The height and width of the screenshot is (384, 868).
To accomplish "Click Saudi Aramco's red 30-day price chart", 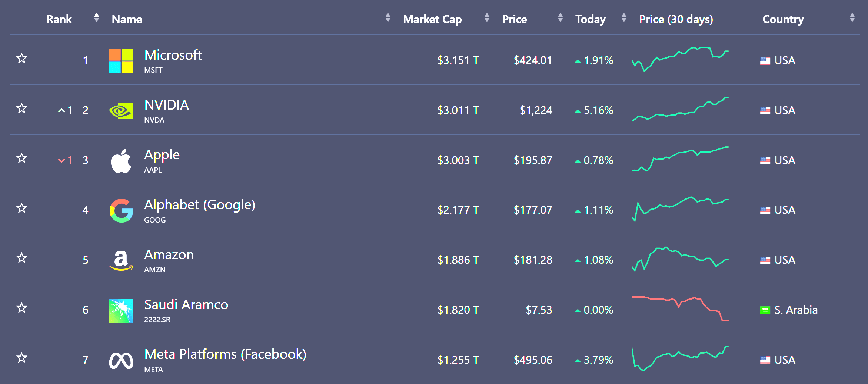I will click(x=680, y=308).
